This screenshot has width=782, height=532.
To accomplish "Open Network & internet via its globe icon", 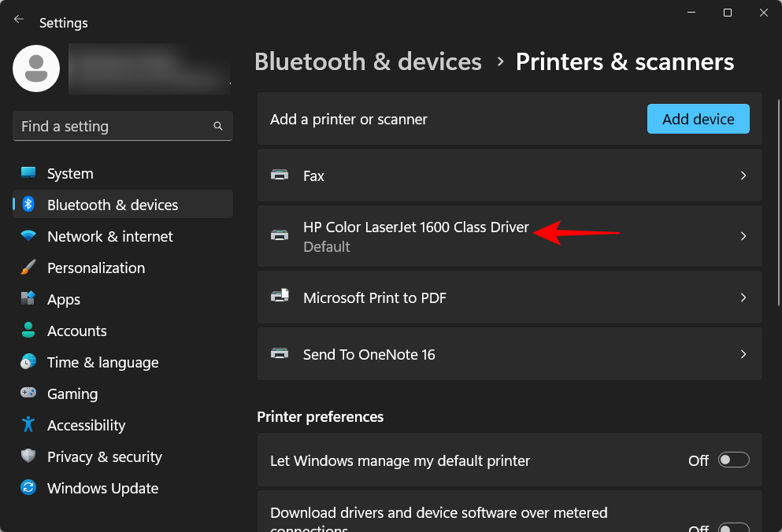I will [x=28, y=236].
